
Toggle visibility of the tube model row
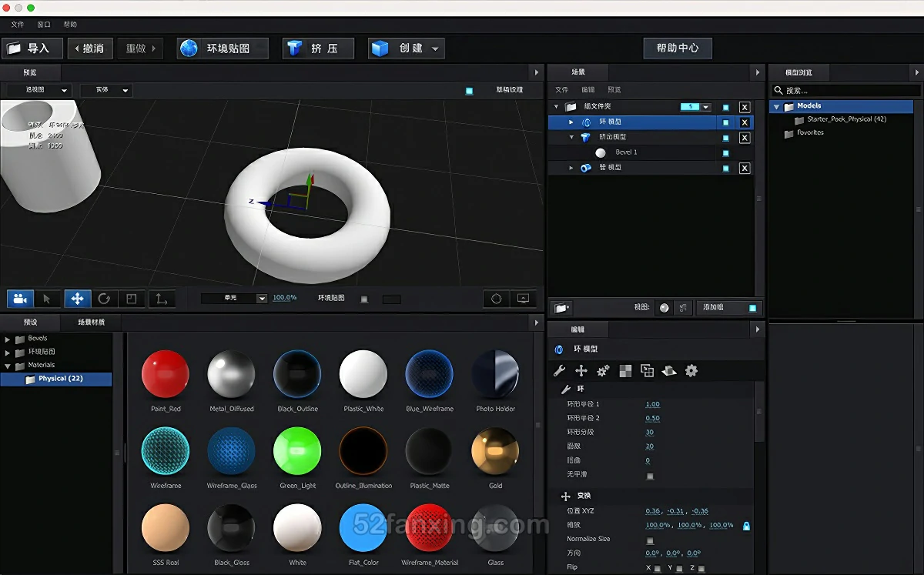click(725, 168)
